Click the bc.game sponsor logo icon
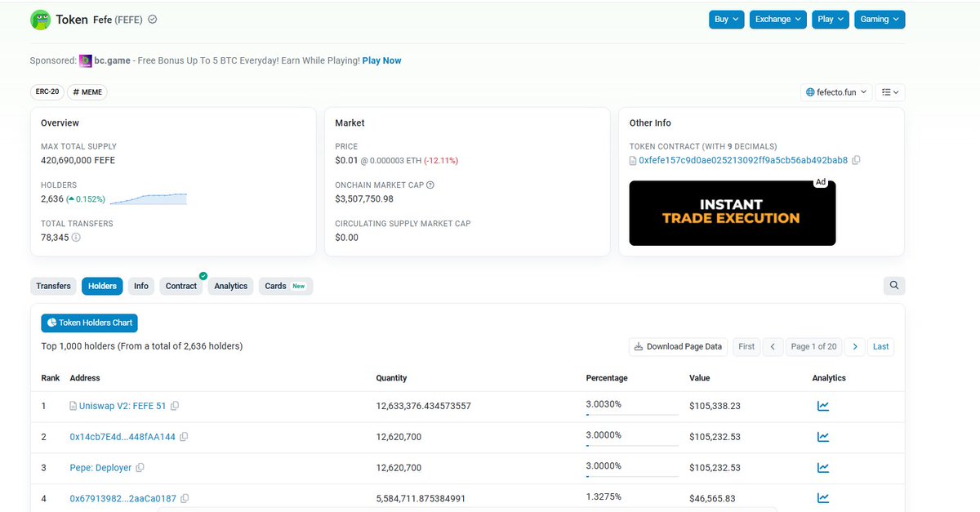The width and height of the screenshot is (980, 512). point(85,60)
